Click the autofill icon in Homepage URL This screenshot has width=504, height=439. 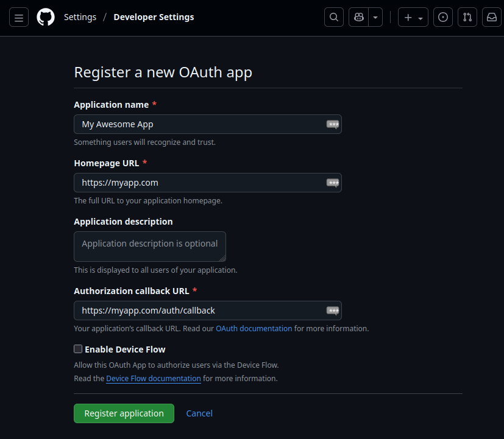[x=333, y=182]
